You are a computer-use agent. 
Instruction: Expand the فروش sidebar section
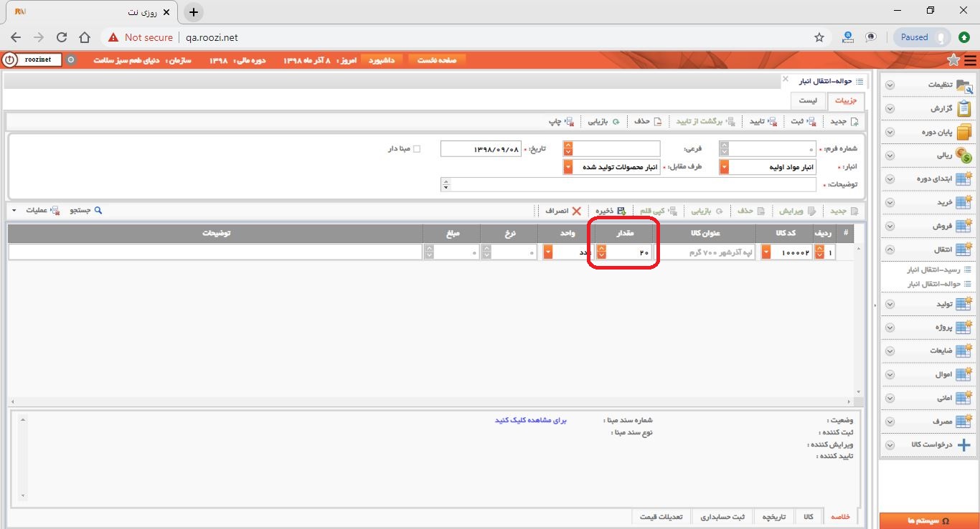point(890,227)
